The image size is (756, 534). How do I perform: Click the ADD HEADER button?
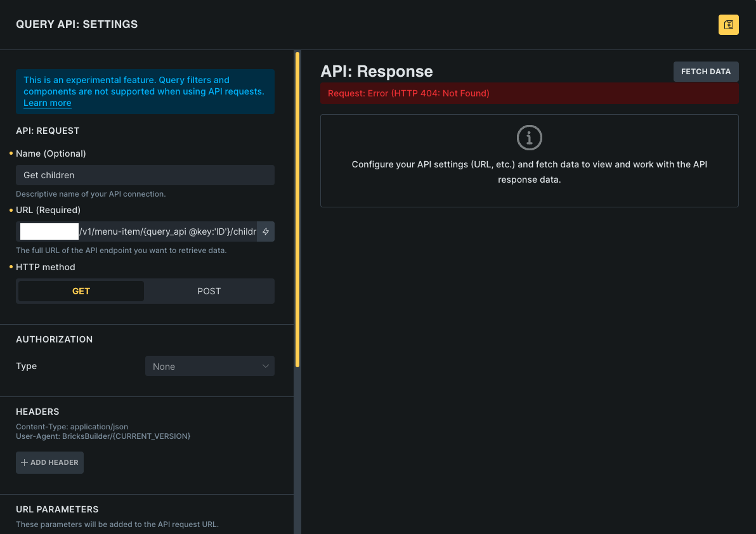[x=49, y=462]
